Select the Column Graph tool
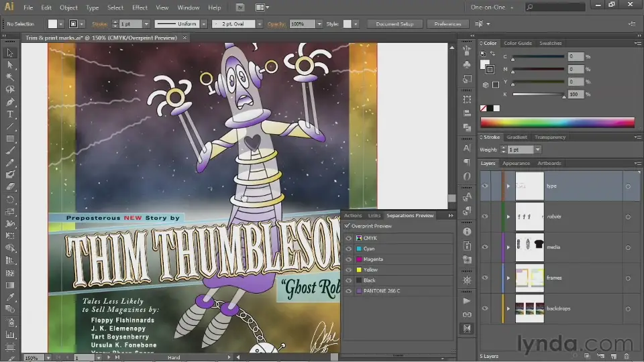The width and height of the screenshot is (644, 362). (10, 335)
